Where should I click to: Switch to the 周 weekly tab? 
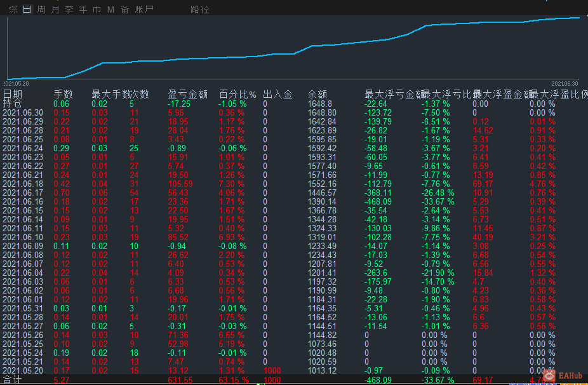point(41,10)
